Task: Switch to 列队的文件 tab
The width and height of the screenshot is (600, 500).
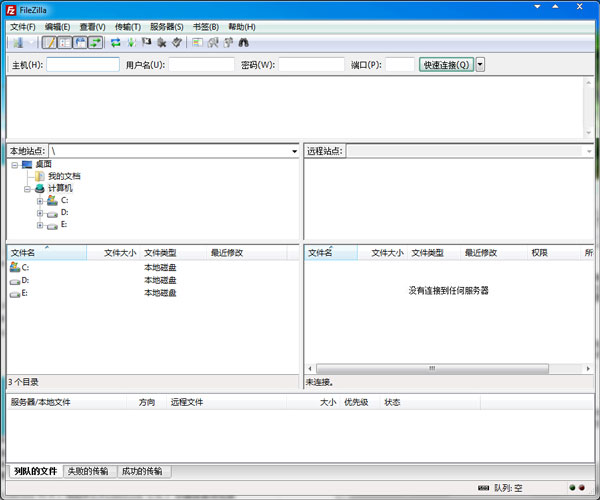Action: pos(36,471)
